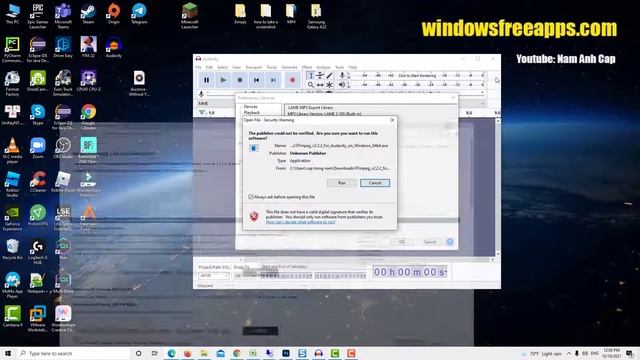Click OK in Preferences Libraries dialog
The height and width of the screenshot is (360, 640).
tap(402, 242)
